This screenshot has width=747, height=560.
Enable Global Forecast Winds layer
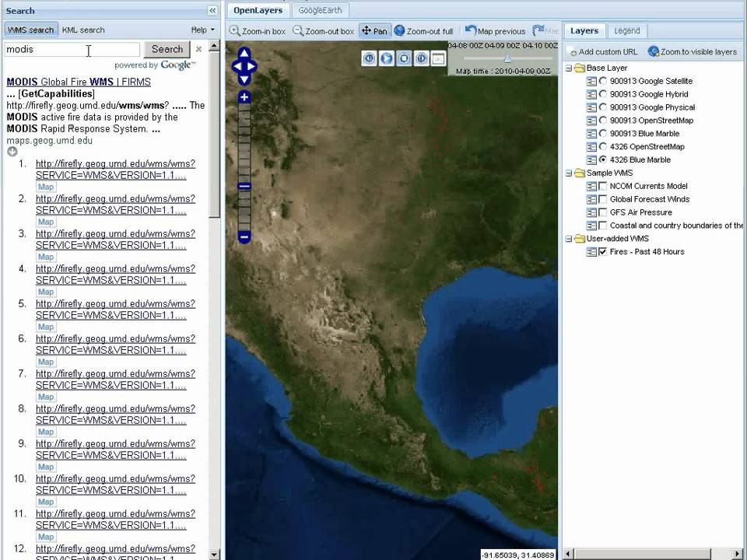click(602, 199)
